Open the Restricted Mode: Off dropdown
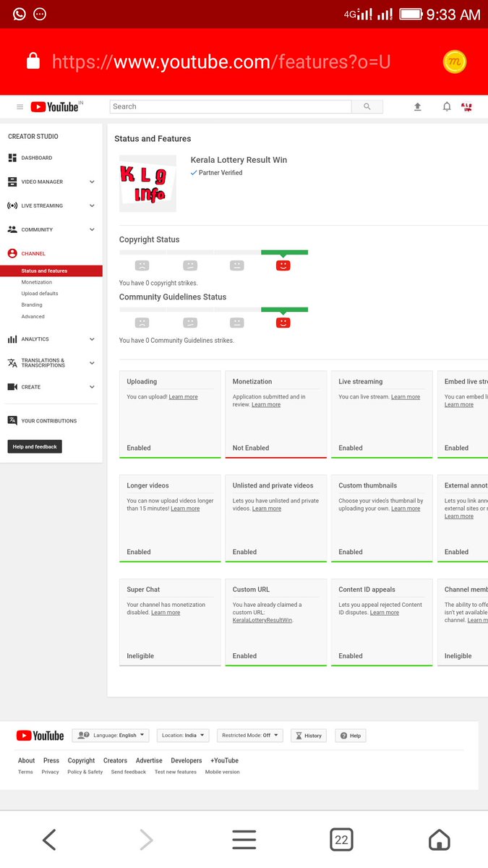Viewport: 488px width, 868px height. [250, 736]
